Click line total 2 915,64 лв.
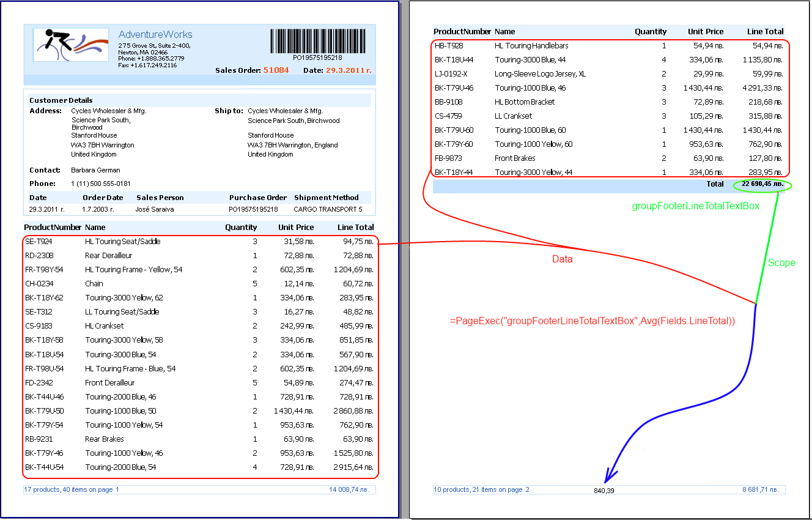 (x=353, y=467)
